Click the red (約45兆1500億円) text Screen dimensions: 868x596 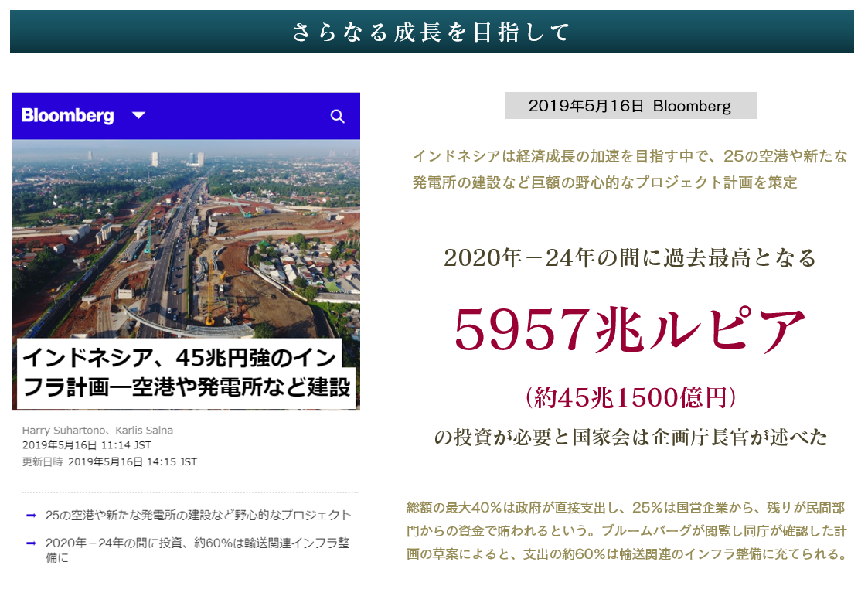click(630, 397)
